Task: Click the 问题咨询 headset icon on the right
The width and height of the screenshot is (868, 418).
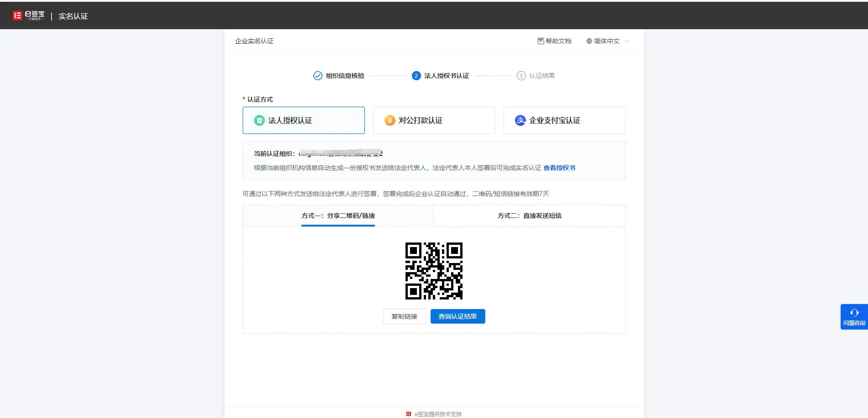Action: [854, 312]
